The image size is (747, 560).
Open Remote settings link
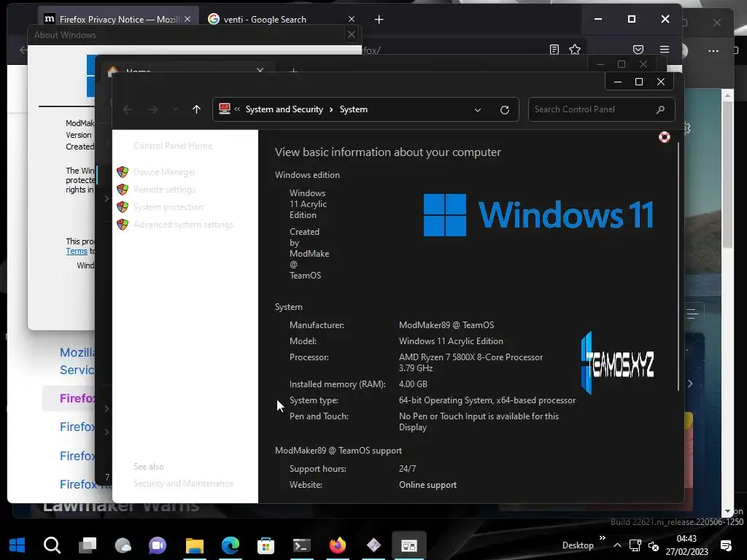(164, 190)
